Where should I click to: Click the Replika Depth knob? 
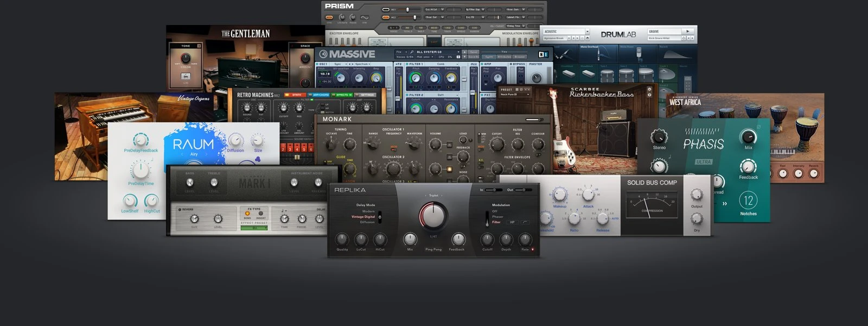tap(506, 239)
